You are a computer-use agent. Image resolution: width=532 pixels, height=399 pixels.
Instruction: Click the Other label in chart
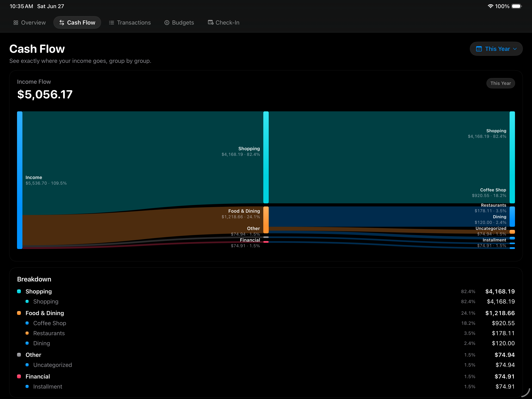coord(253,228)
